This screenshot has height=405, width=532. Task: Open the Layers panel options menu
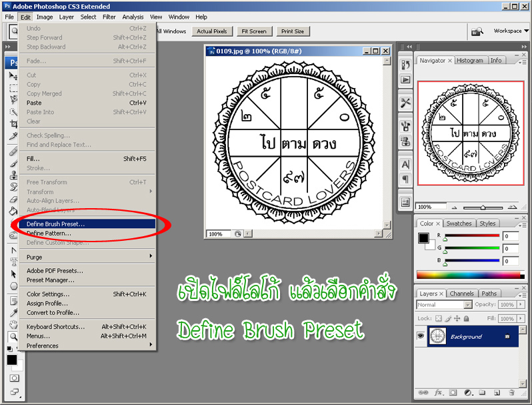pos(522,295)
